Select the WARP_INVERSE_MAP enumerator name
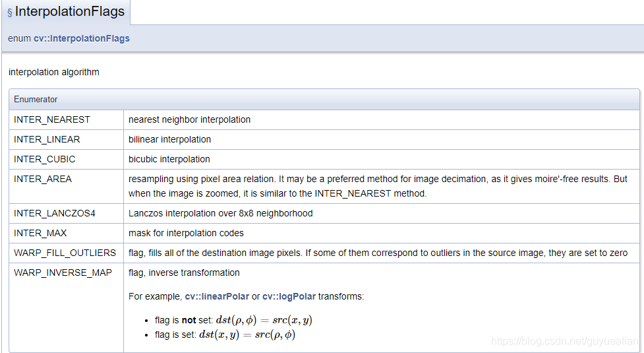Viewport: 644px width, 353px height. pos(63,273)
